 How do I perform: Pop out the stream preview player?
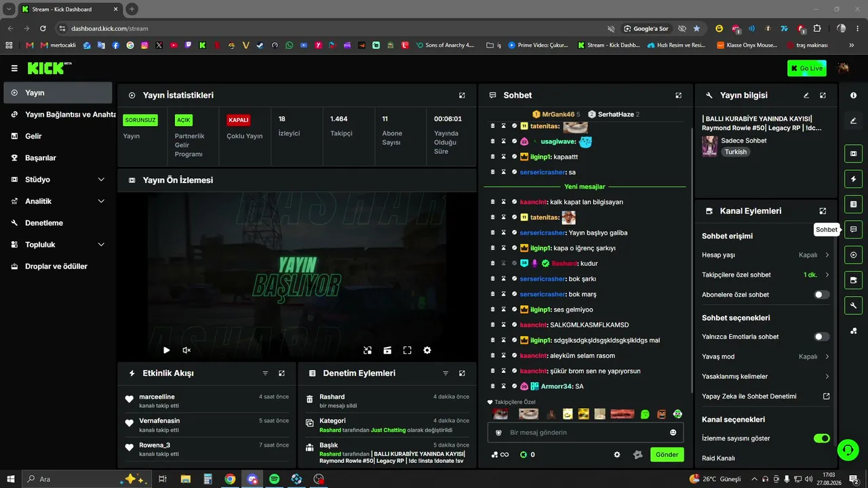tap(368, 350)
